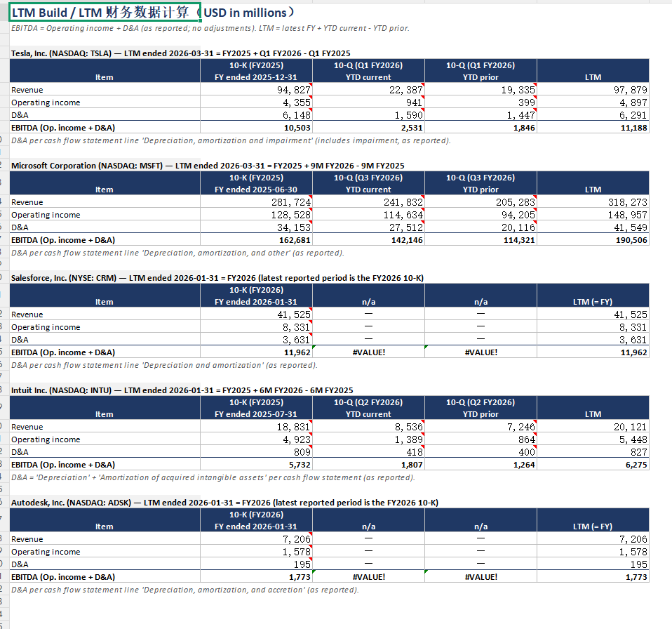Select Tesla D&A impairment footnote
This screenshot has height=629, width=672.
click(231, 140)
